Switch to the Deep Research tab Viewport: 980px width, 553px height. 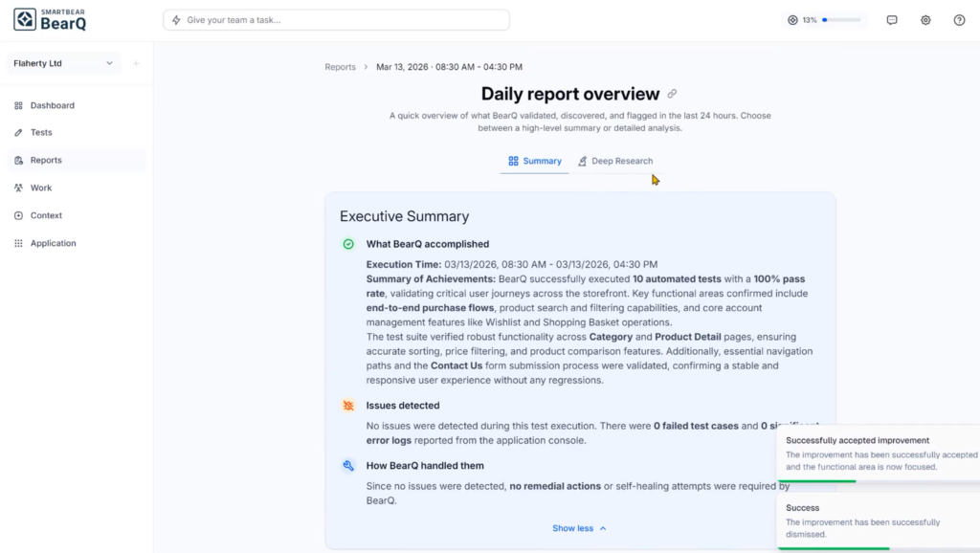[x=615, y=161]
